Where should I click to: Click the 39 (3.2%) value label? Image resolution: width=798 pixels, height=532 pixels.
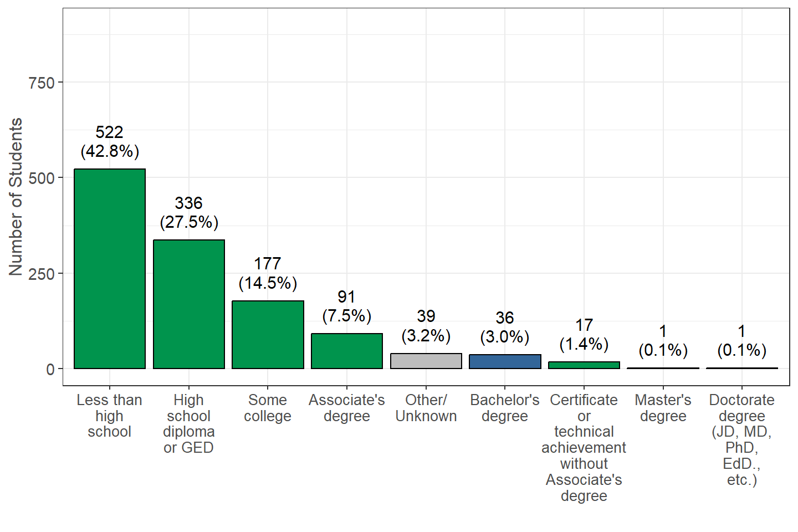(426, 326)
